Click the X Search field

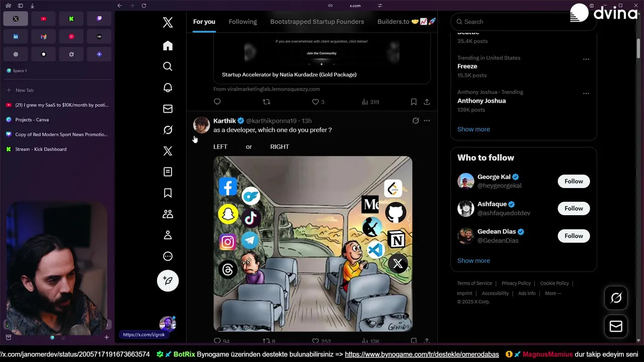(523, 22)
